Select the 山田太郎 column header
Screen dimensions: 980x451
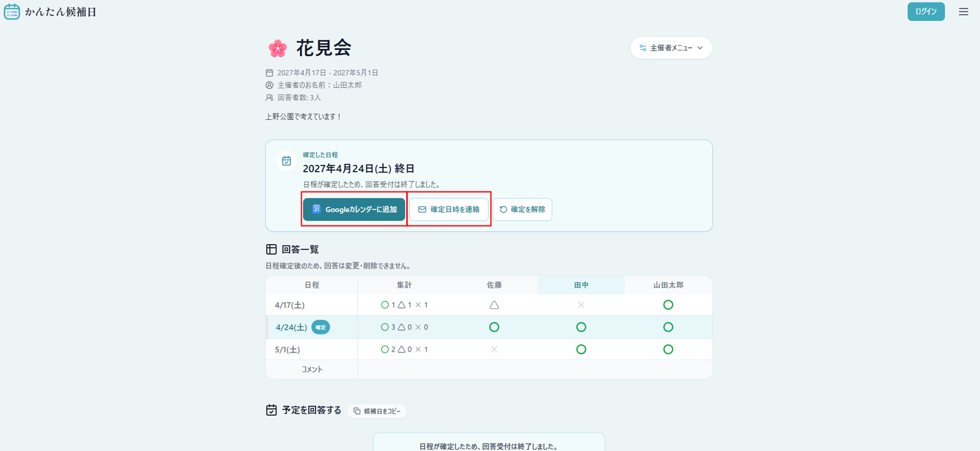(668, 285)
